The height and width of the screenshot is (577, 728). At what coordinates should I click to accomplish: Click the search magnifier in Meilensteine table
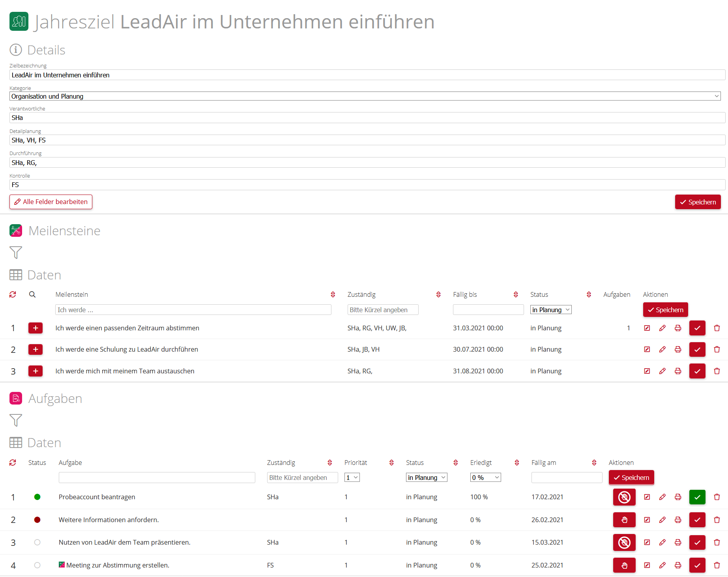coord(32,294)
